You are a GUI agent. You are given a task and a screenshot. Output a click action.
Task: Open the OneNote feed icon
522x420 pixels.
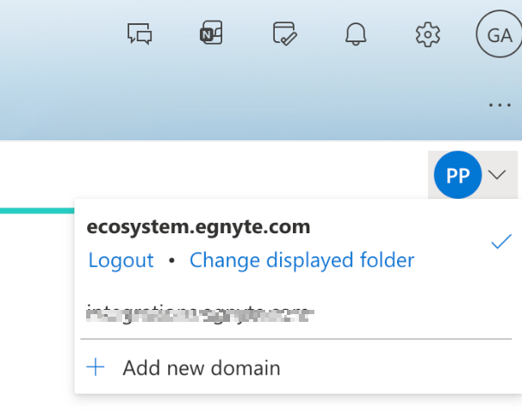click(211, 34)
